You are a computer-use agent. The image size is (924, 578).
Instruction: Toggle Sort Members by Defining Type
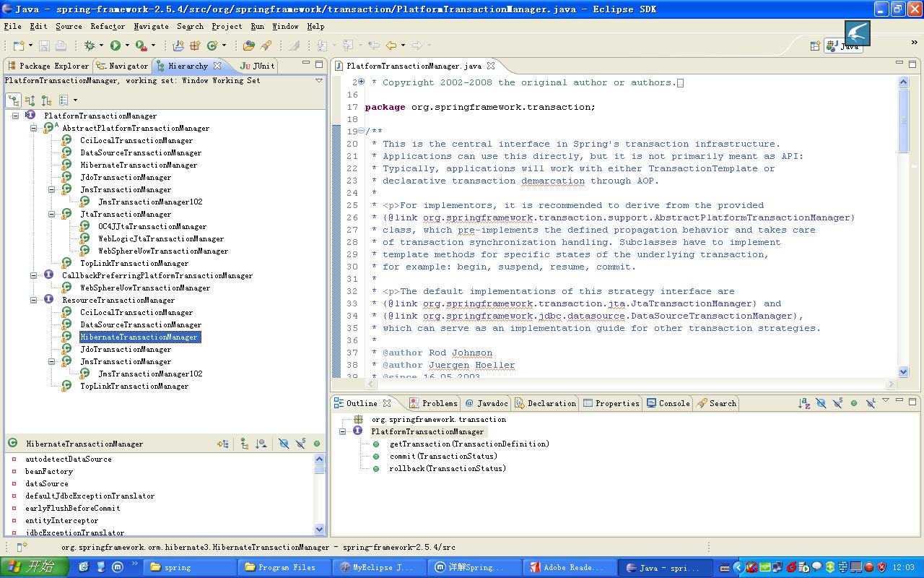[x=261, y=444]
